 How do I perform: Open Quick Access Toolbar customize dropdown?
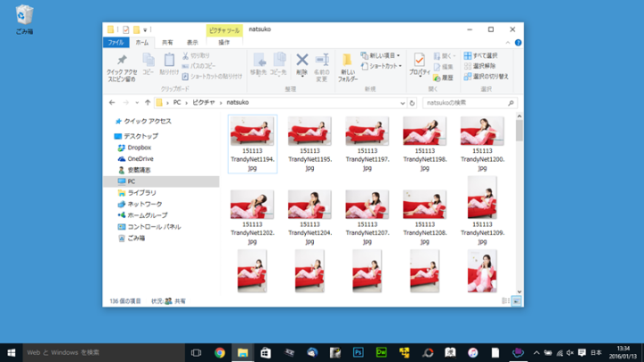(x=145, y=30)
